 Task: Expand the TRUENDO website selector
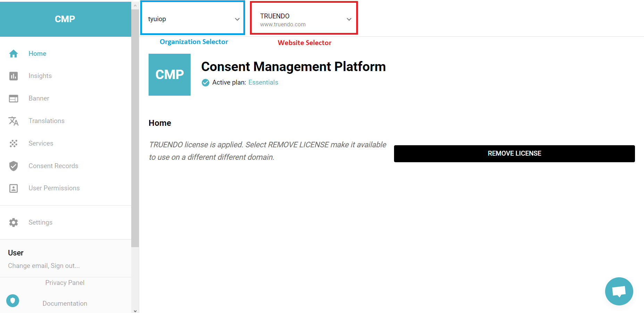pyautogui.click(x=304, y=18)
